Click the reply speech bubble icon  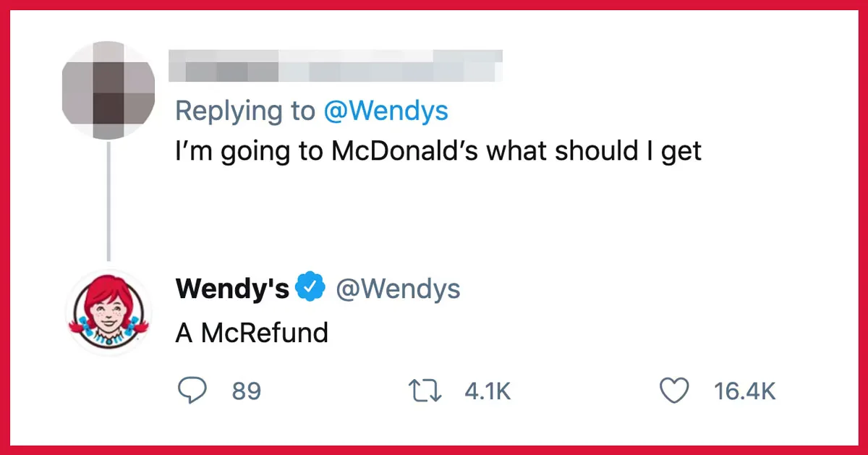coord(194,391)
